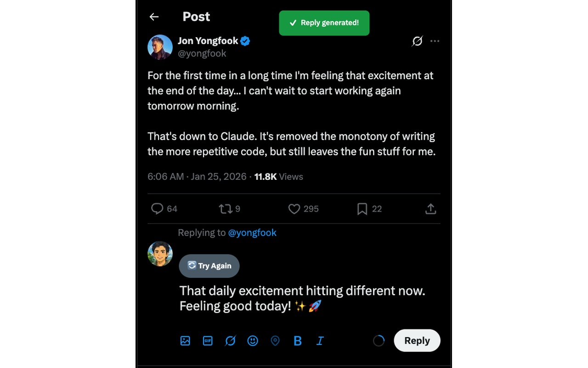Screen dimensions: 588x368
Task: Add location by clicking the location pin icon
Action: click(275, 341)
